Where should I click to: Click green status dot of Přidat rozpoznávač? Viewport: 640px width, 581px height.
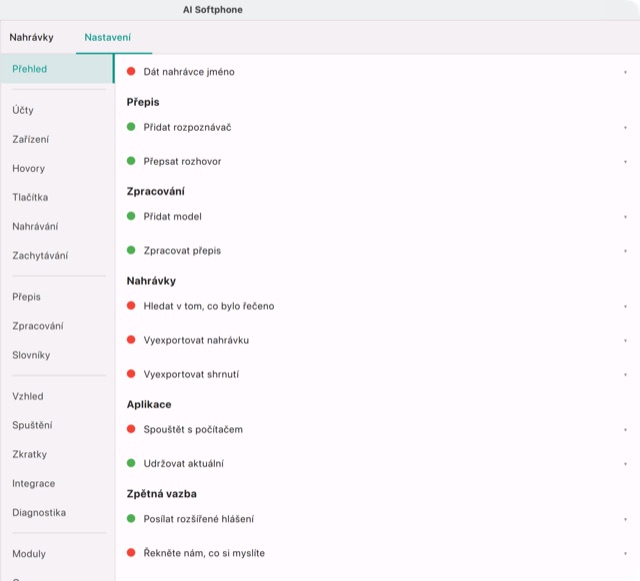[131, 127]
